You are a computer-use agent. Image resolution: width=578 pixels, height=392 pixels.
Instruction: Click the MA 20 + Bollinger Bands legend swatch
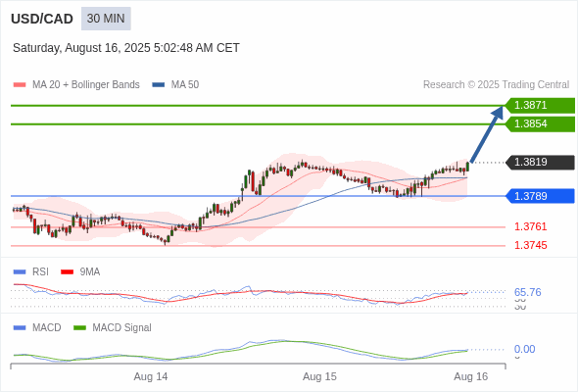tap(20, 85)
